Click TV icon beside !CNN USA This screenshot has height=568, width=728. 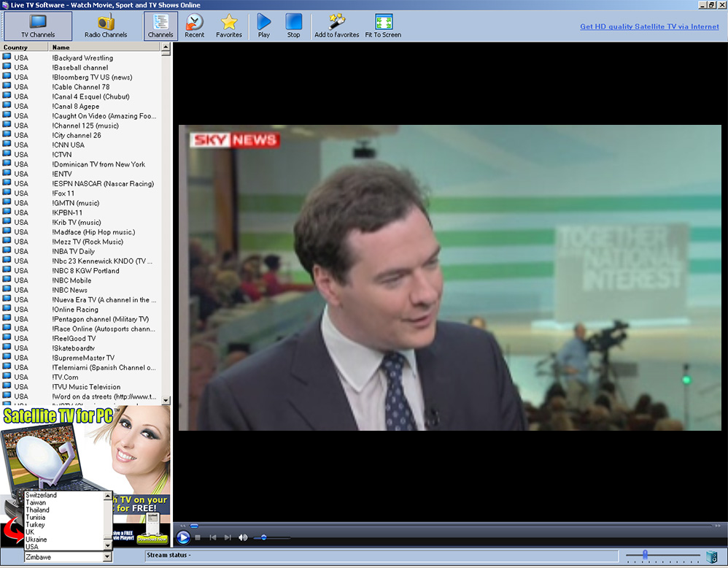pyautogui.click(x=7, y=144)
